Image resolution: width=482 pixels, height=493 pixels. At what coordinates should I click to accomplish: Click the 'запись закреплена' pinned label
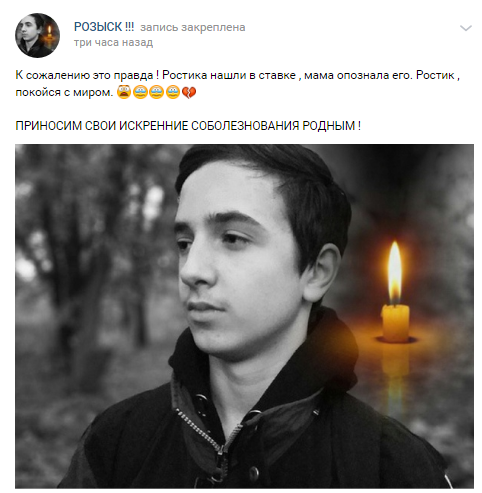click(x=193, y=27)
